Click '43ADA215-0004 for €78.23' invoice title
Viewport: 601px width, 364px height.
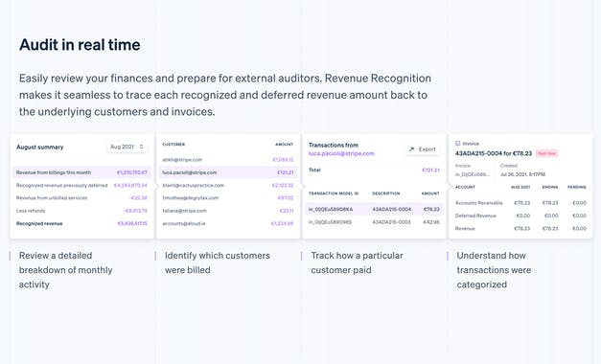coord(494,153)
